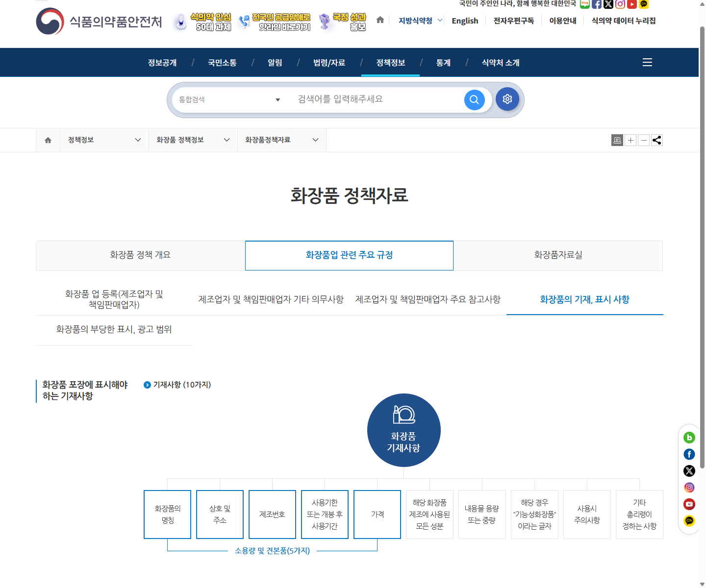Viewport: 706px width, 588px height.
Task: Expand the 화장품 정책정보 breadcrumb dropdown
Action: [x=193, y=140]
